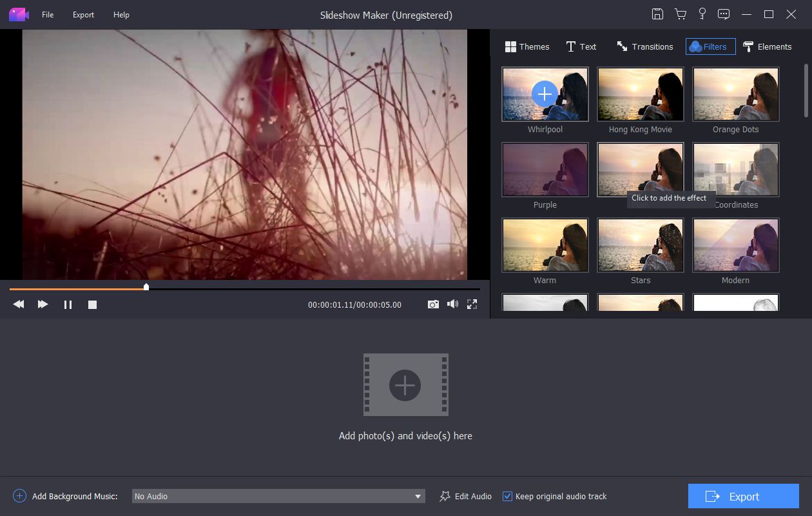This screenshot has height=516, width=812.
Task: Uncheck Keep original audio track
Action: pyautogui.click(x=507, y=496)
